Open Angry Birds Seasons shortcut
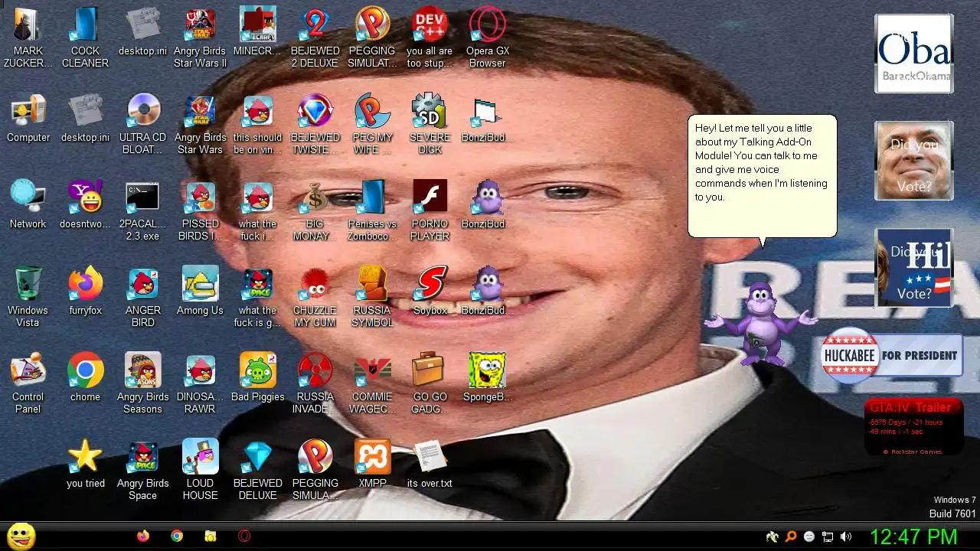Image resolution: width=980 pixels, height=551 pixels. pyautogui.click(x=143, y=384)
